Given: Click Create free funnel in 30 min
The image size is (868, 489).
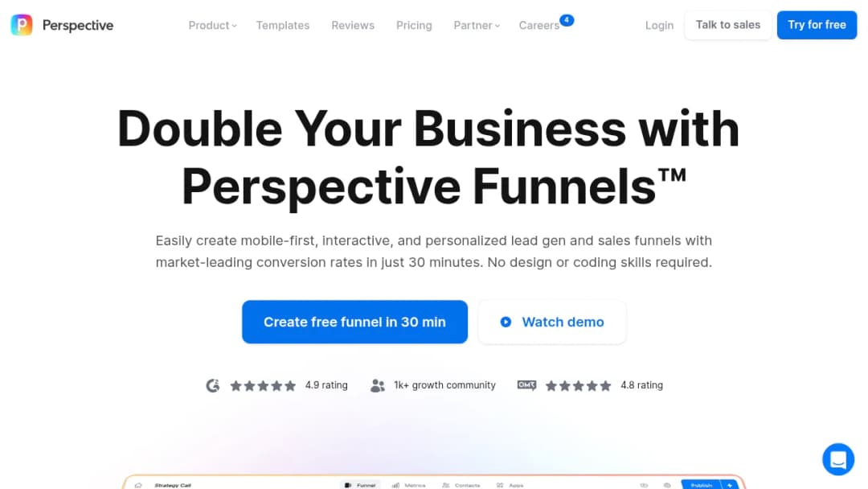Looking at the screenshot, I should [x=354, y=322].
